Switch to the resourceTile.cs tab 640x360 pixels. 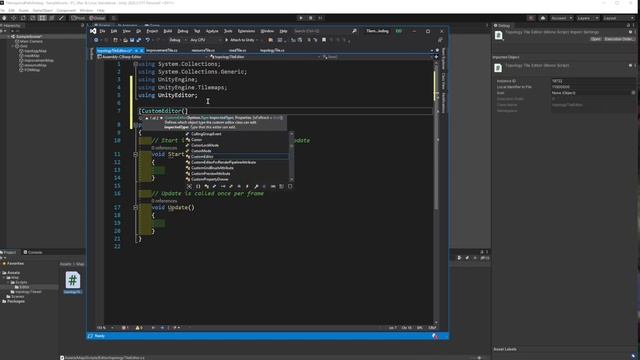coord(203,51)
